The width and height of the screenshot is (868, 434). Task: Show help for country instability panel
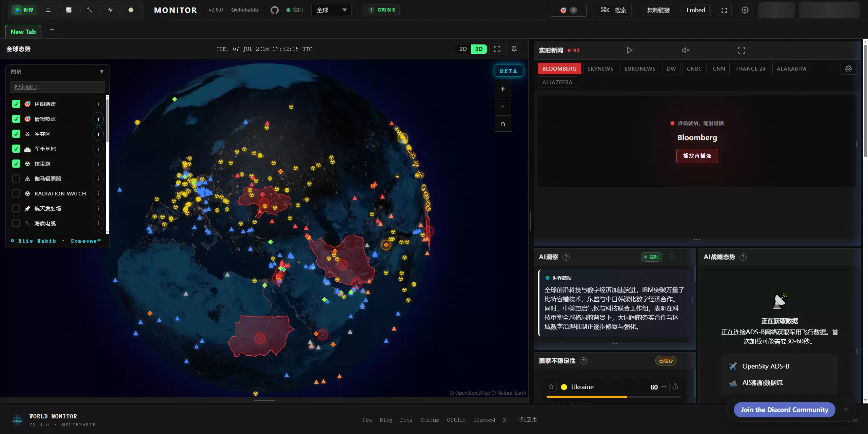tap(583, 361)
